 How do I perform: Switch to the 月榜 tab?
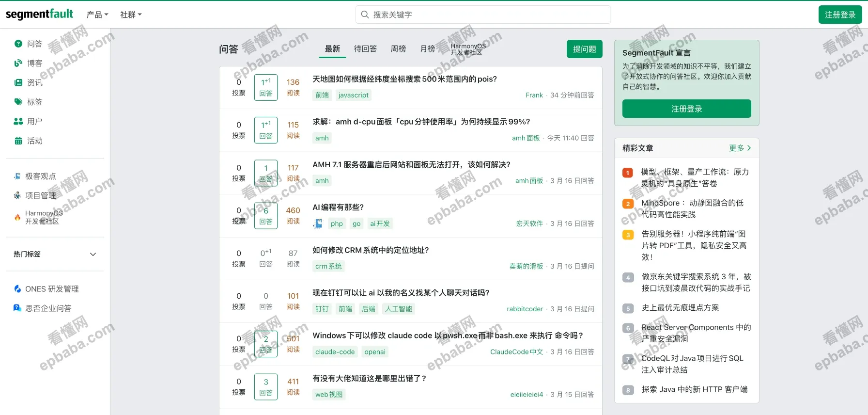point(427,49)
